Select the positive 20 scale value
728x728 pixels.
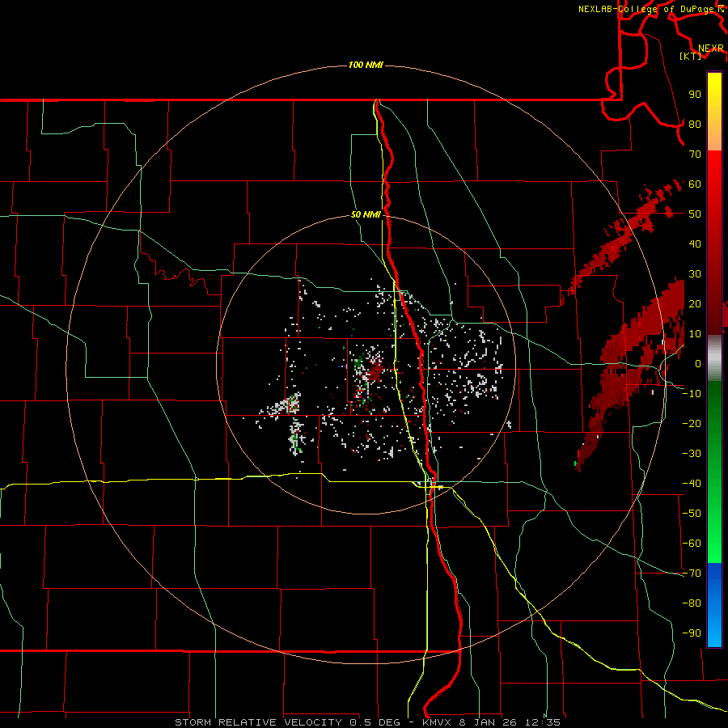695,303
